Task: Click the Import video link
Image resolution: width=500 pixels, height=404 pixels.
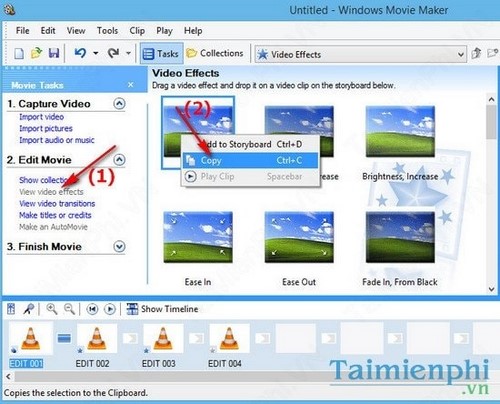Action: click(x=41, y=117)
